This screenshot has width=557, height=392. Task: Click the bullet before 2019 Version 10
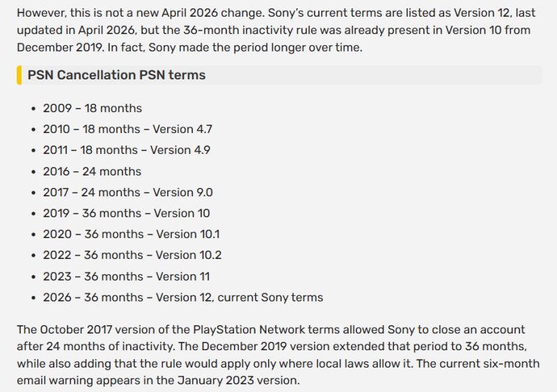coord(33,214)
